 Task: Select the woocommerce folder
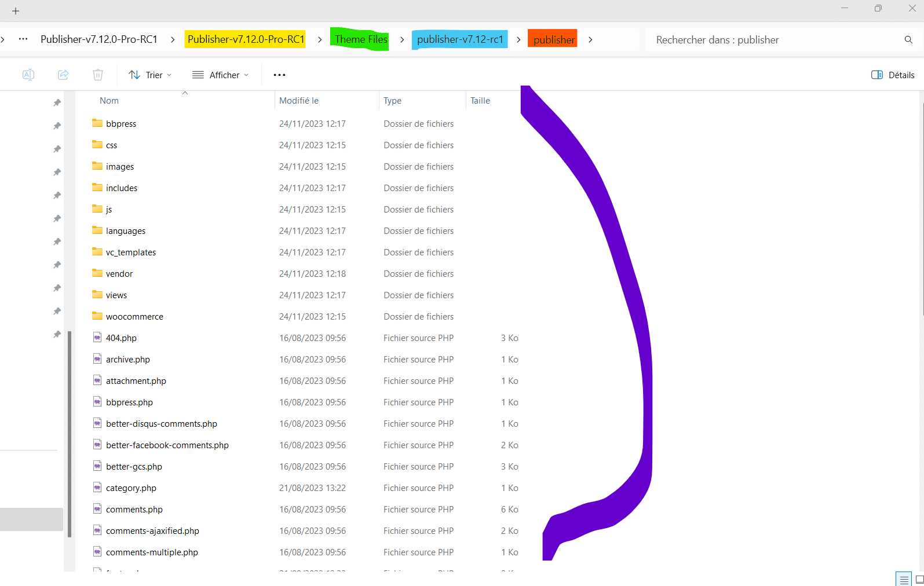pyautogui.click(x=134, y=317)
